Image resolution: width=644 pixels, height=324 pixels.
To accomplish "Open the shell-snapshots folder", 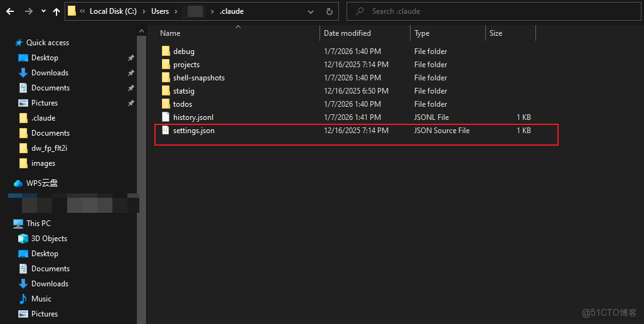I will coord(198,78).
